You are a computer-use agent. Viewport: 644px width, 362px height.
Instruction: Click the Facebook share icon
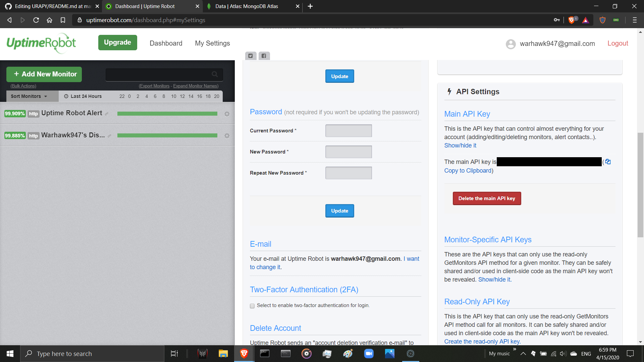tap(264, 56)
